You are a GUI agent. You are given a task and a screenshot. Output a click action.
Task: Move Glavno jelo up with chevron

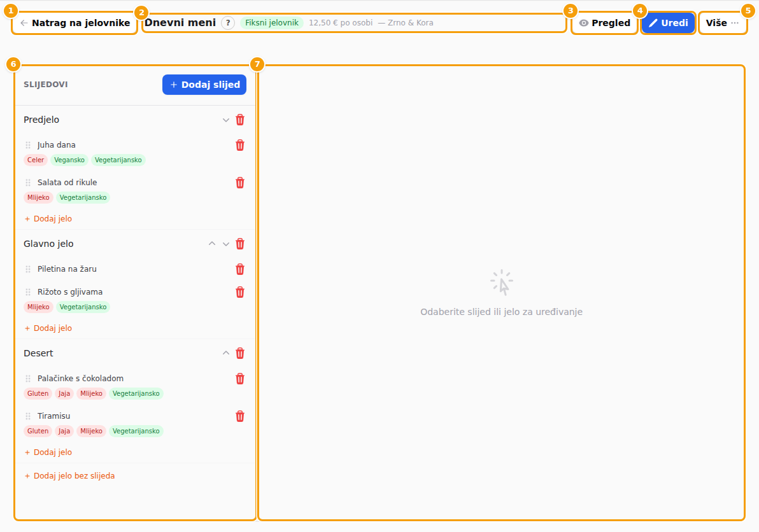[212, 244]
